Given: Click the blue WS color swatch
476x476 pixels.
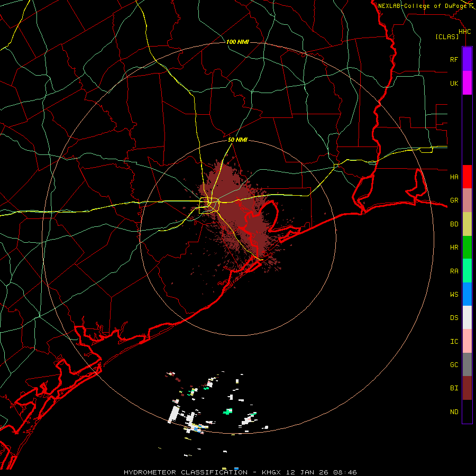Looking at the screenshot, I should [467, 294].
